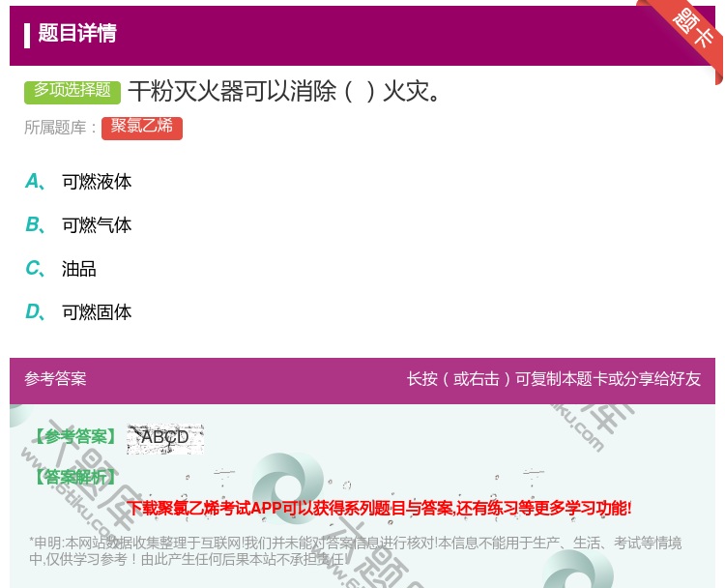Select option B 可燃气体
This screenshot has width=725, height=588.
point(78,224)
